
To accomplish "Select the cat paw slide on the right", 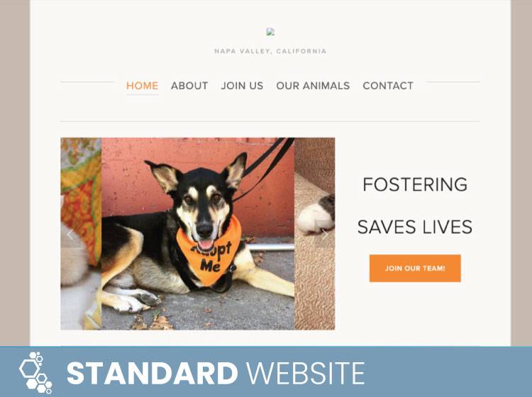I will click(314, 233).
